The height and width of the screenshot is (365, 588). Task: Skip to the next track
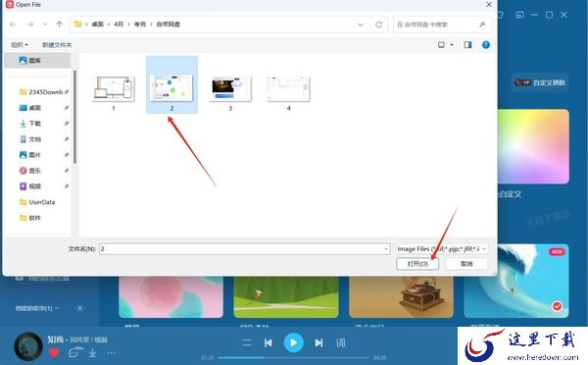[x=318, y=342]
